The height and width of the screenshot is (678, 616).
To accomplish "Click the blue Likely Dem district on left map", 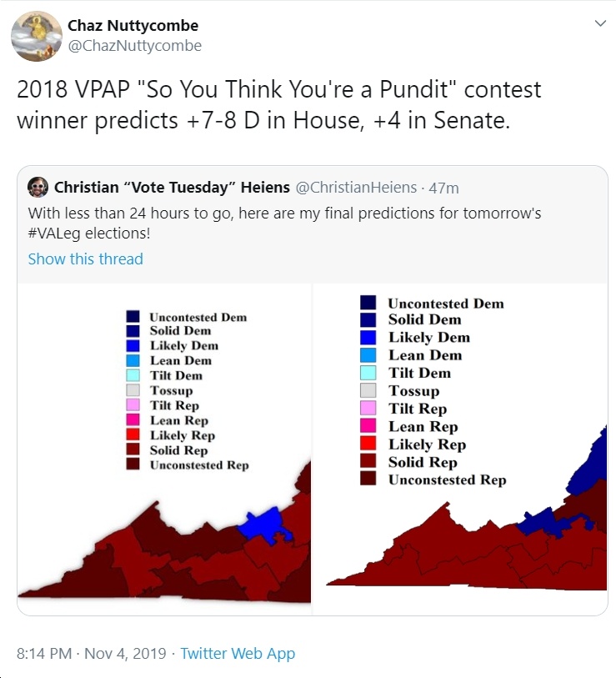I will click(x=263, y=525).
